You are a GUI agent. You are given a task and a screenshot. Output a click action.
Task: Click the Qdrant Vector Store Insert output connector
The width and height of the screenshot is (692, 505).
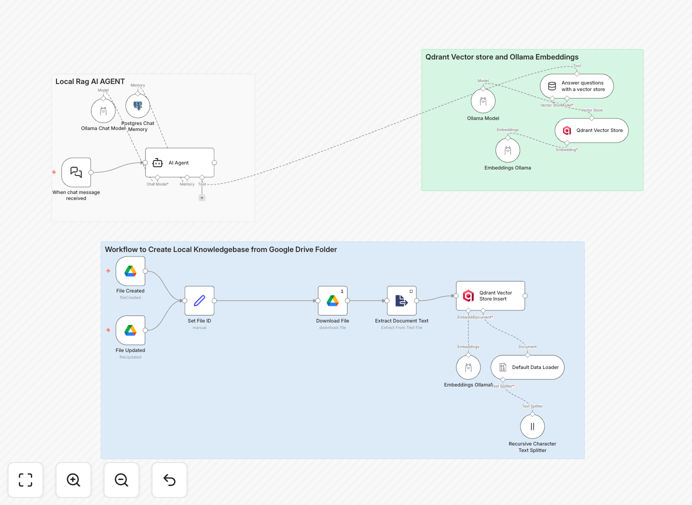pos(525,296)
